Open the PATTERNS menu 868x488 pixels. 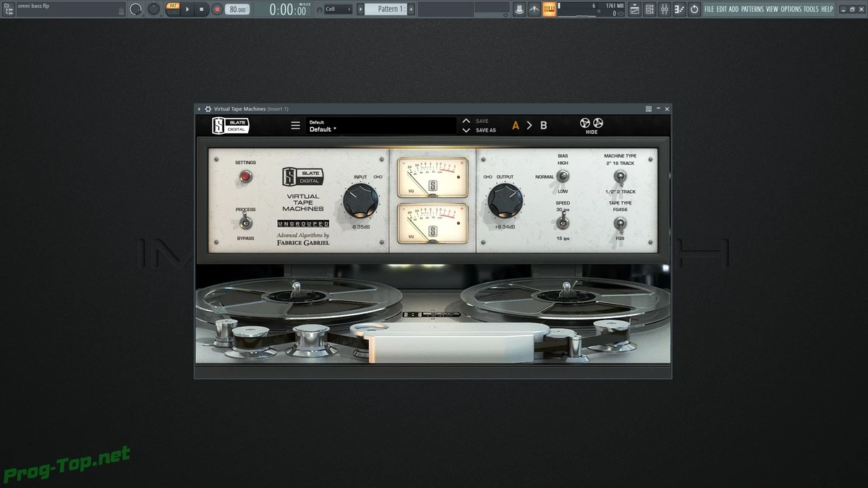(x=752, y=9)
